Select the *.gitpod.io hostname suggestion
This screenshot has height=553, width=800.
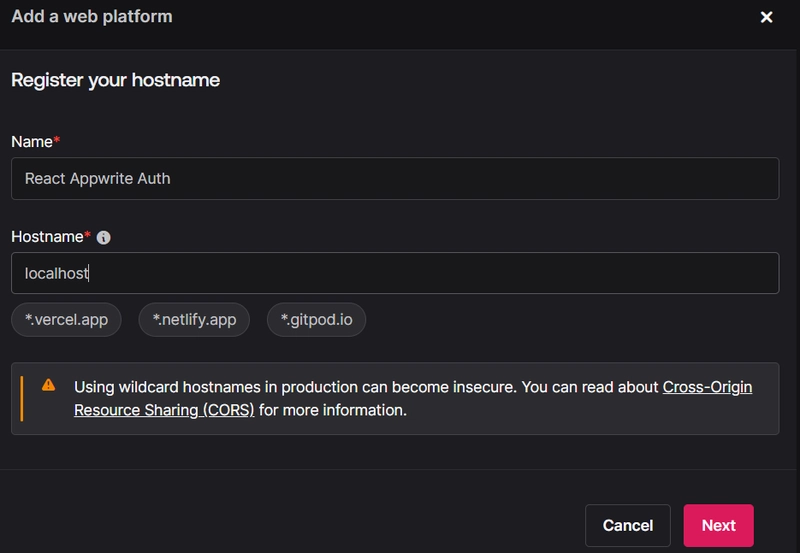pos(316,320)
